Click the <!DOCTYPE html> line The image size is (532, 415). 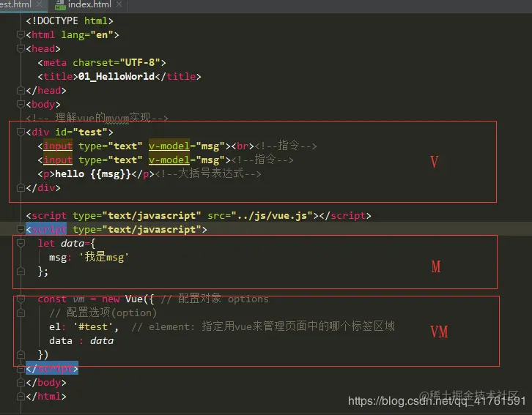(70, 21)
